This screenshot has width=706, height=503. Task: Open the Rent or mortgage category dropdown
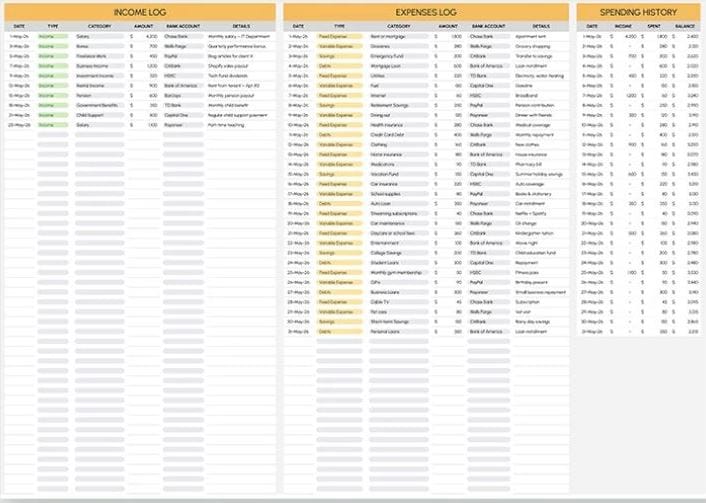[x=399, y=36]
